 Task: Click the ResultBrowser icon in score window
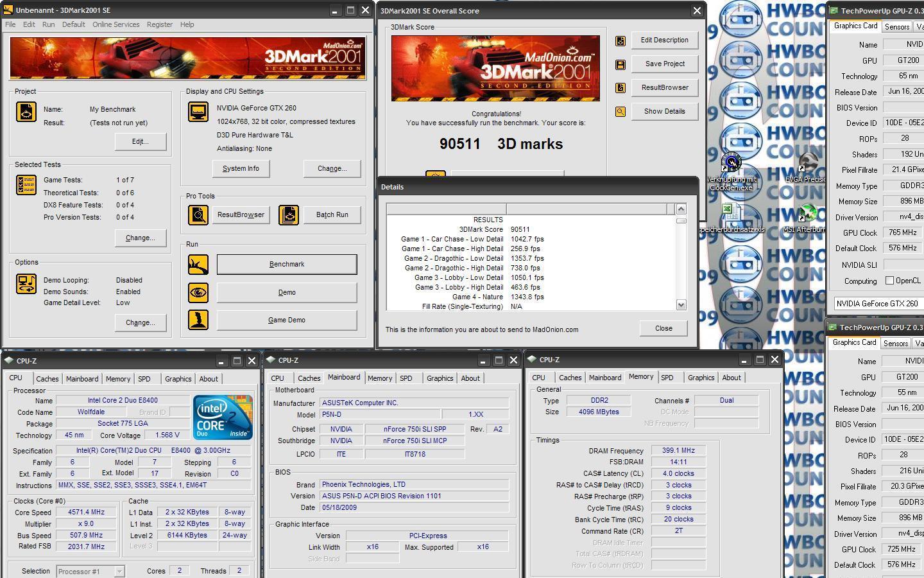pos(620,88)
